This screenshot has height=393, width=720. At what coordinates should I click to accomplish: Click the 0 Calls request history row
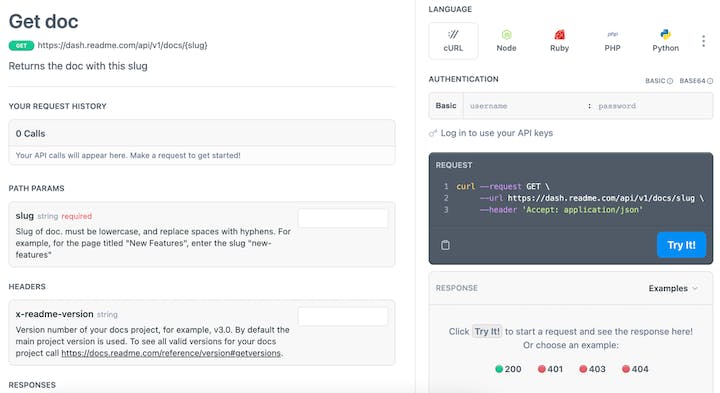[202, 134]
